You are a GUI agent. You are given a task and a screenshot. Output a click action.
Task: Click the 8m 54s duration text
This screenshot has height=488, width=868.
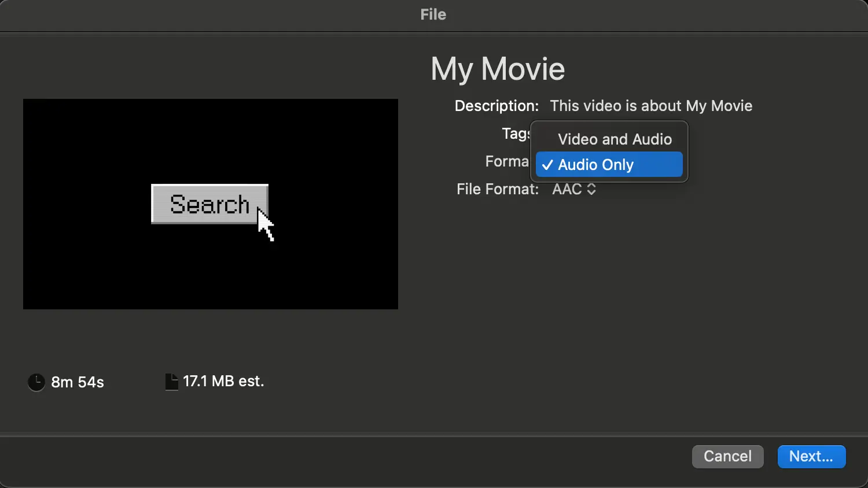tap(78, 382)
